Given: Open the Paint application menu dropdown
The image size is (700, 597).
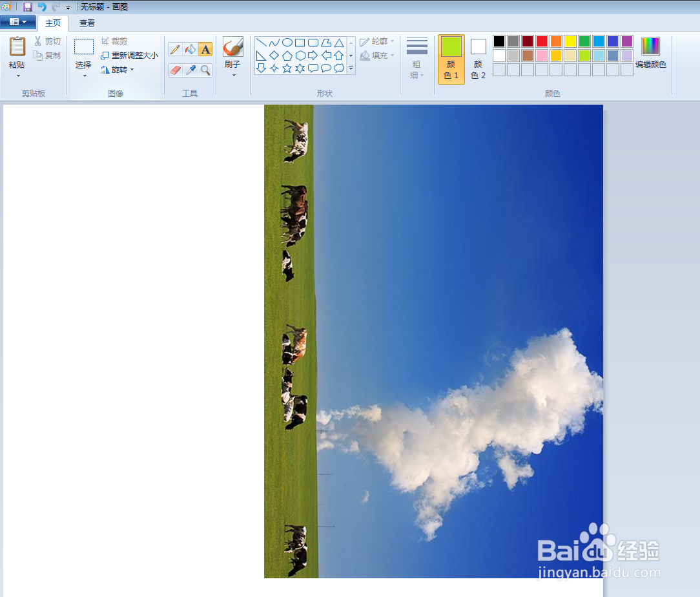Looking at the screenshot, I should (18, 22).
